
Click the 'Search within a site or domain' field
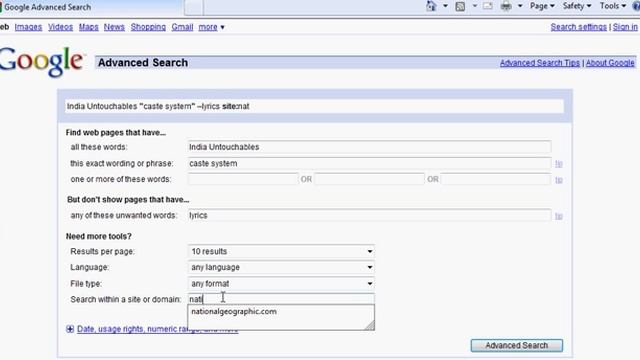click(281, 299)
